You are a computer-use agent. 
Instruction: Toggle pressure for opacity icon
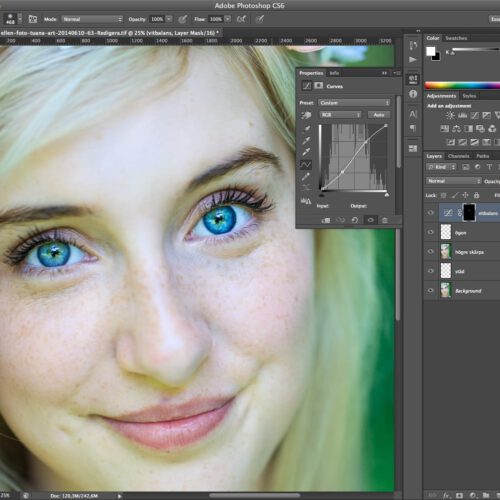[182, 19]
